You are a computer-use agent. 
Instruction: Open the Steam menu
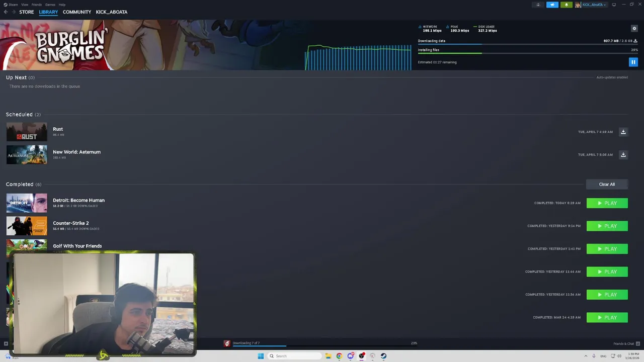point(13,5)
